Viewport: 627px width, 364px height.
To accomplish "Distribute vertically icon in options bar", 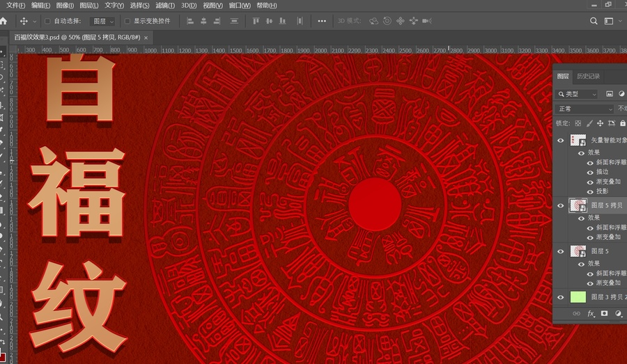I will coord(234,21).
